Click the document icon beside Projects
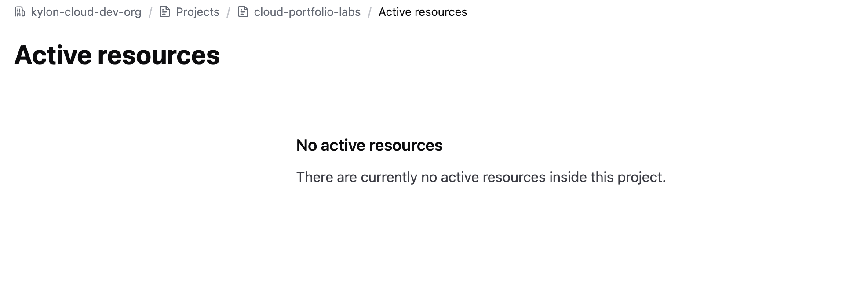Screen dimensions: 868x284 pos(165,12)
